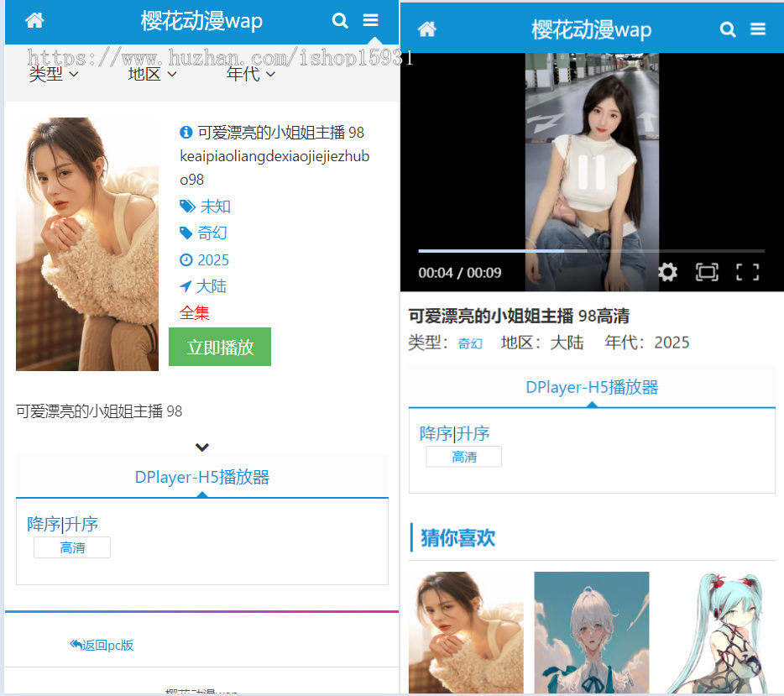784x696 pixels.
Task: Click the 高清 episode button in right page
Action: pyautogui.click(x=464, y=457)
